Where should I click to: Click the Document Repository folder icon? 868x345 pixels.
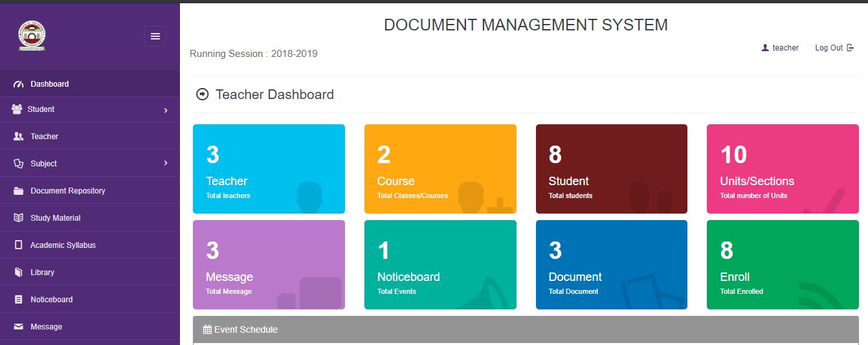[18, 191]
